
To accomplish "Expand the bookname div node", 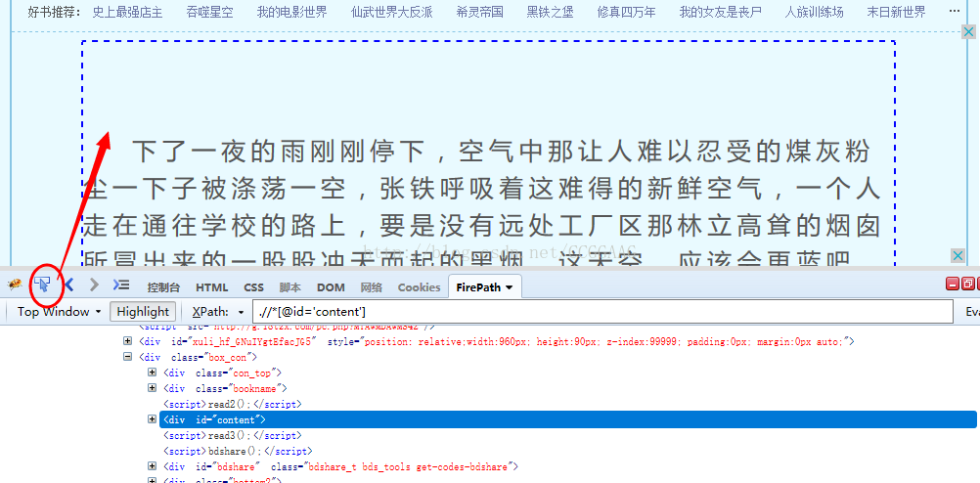I will pyautogui.click(x=152, y=388).
